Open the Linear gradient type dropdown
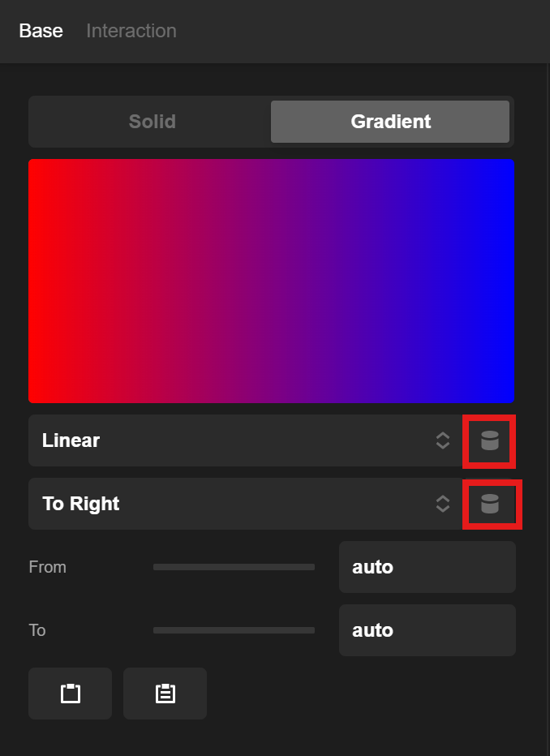Screen dimensions: 550x756 point(245,440)
